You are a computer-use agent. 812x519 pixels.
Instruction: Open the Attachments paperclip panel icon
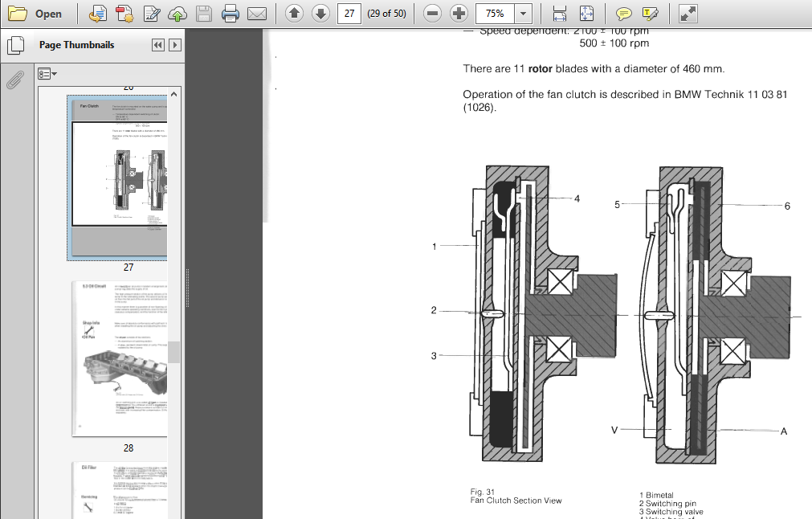pos(15,80)
